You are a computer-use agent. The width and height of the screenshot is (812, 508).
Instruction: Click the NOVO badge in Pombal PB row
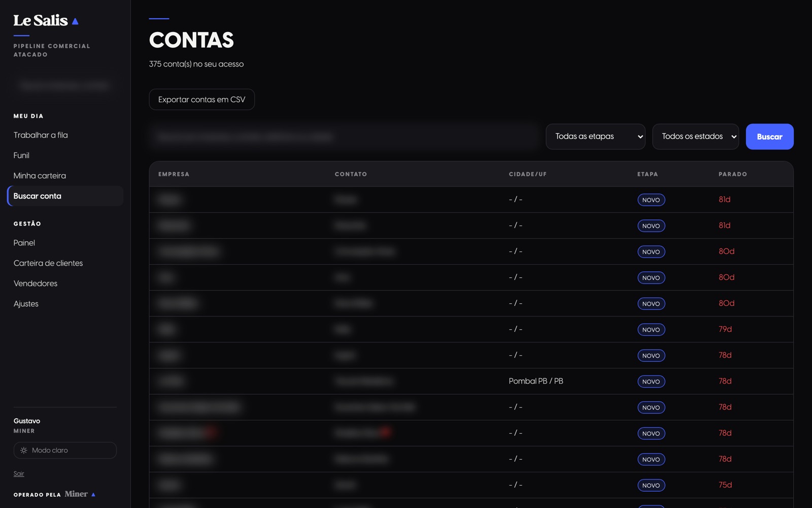coord(651,382)
